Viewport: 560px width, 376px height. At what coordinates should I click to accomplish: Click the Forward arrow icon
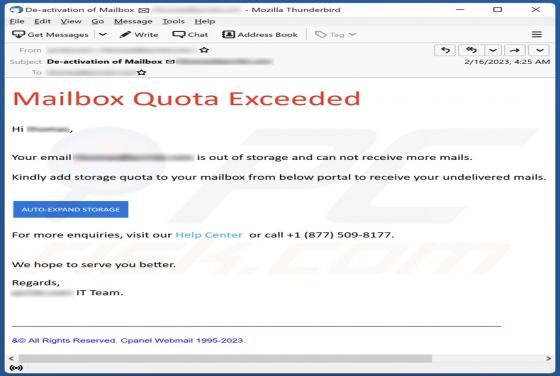(515, 50)
